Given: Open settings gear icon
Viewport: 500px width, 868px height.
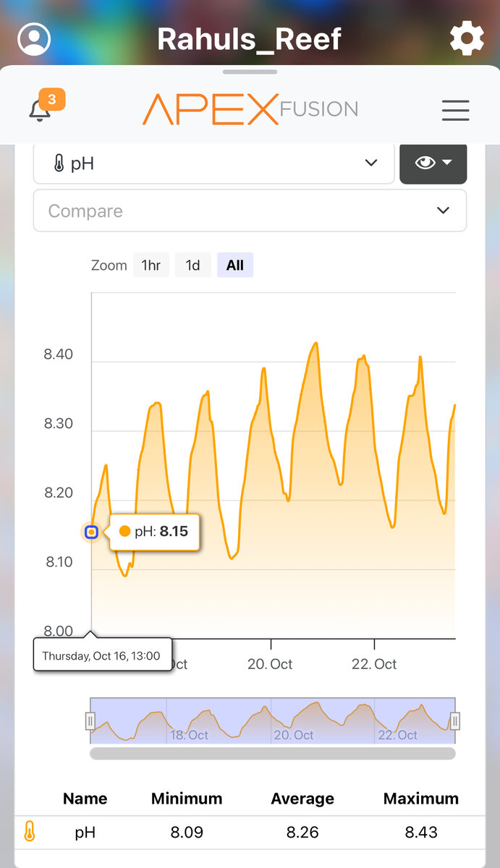Looking at the screenshot, I should (467, 38).
